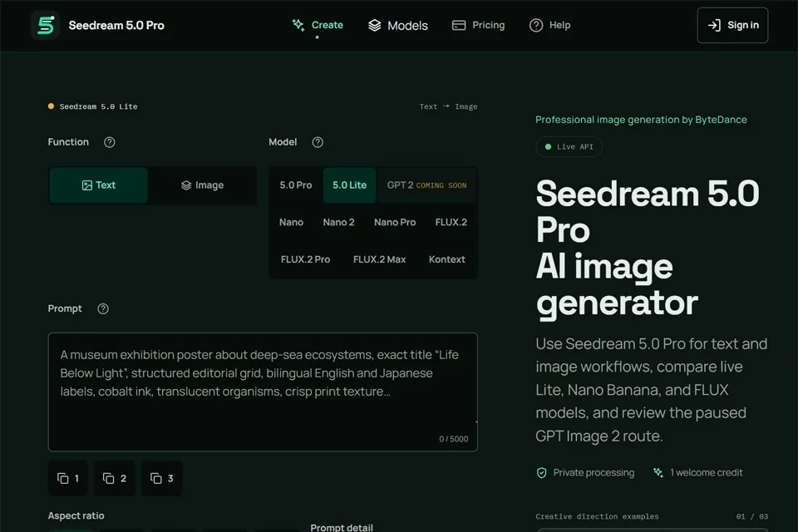Click the Seedream 5.0 Pro brand title

click(116, 25)
